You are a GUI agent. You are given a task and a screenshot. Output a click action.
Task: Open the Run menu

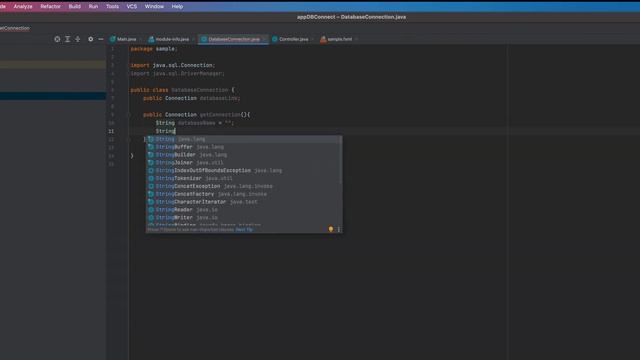point(93,7)
